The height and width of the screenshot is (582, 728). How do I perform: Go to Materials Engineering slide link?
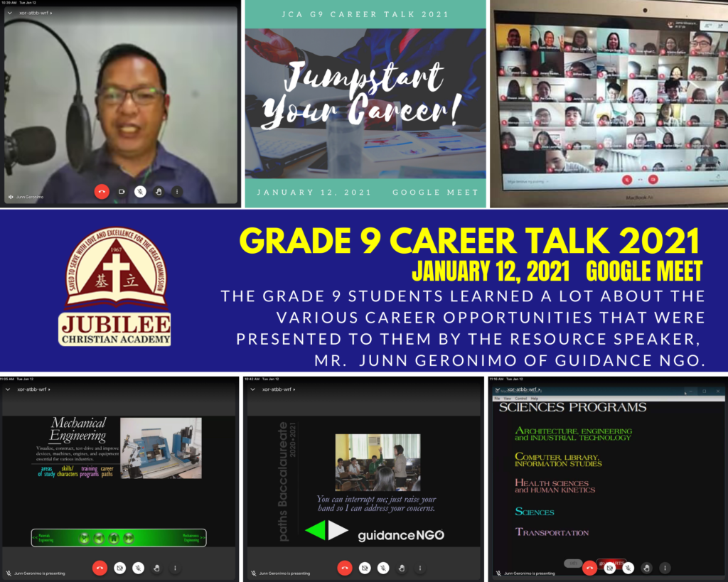pyautogui.click(x=43, y=538)
